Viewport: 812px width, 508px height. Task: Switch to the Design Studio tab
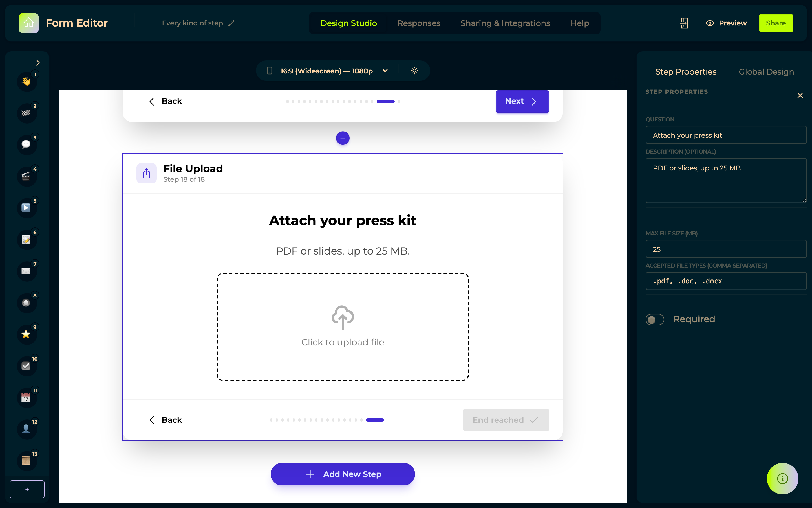pos(348,23)
